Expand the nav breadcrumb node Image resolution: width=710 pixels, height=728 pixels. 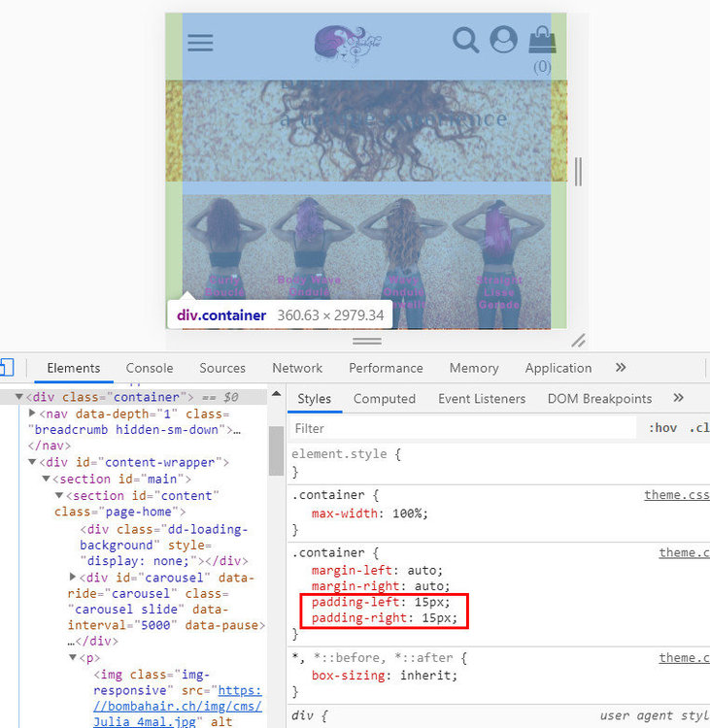pos(32,413)
